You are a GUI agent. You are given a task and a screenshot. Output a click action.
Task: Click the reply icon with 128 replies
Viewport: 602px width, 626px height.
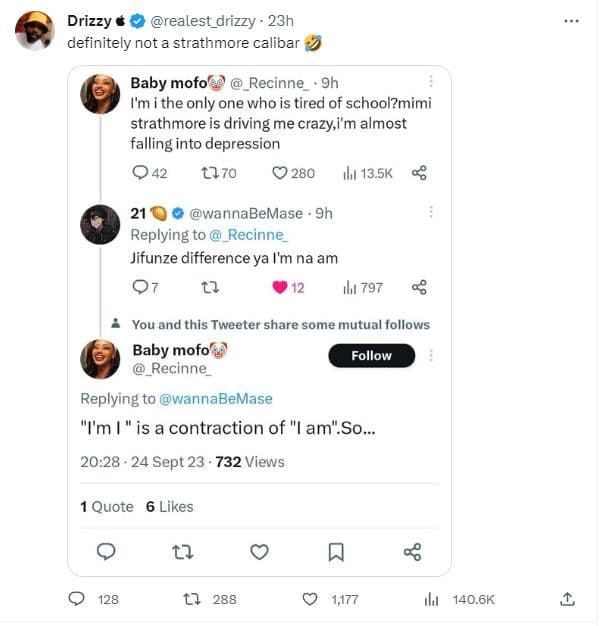[76, 599]
